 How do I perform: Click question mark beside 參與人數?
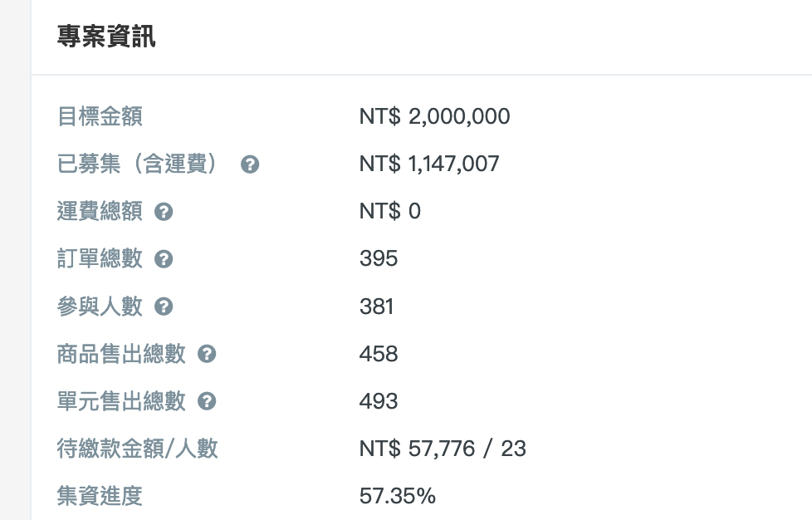(164, 307)
